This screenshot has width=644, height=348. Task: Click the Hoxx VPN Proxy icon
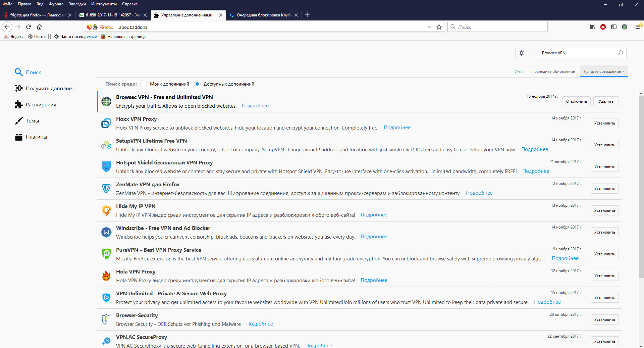tap(106, 123)
